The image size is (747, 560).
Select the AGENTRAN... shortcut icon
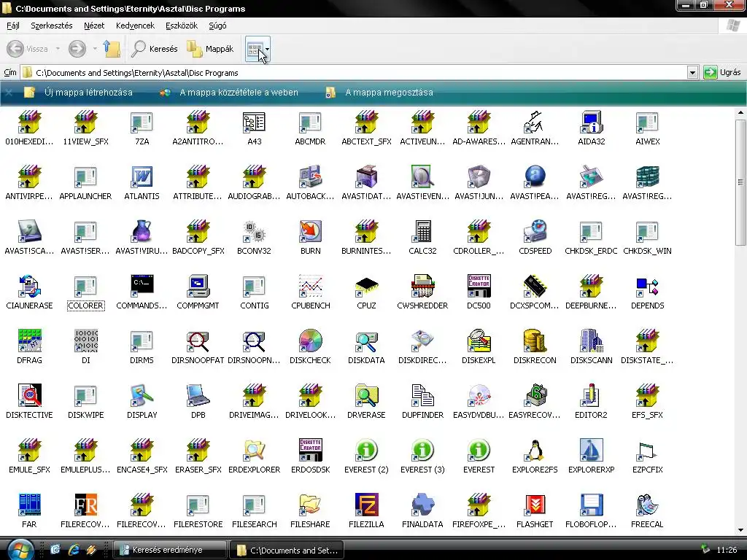tap(535, 122)
